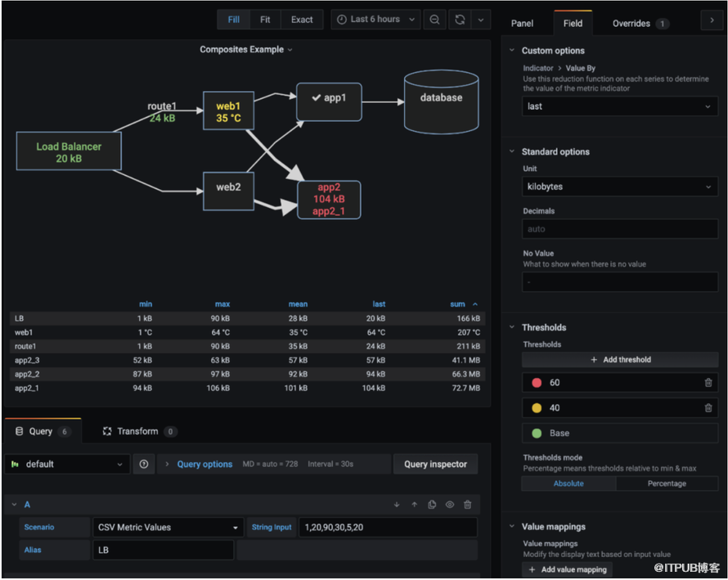Delete the 40 threshold via trash icon
The width and height of the screenshot is (728, 580).
[x=708, y=408]
